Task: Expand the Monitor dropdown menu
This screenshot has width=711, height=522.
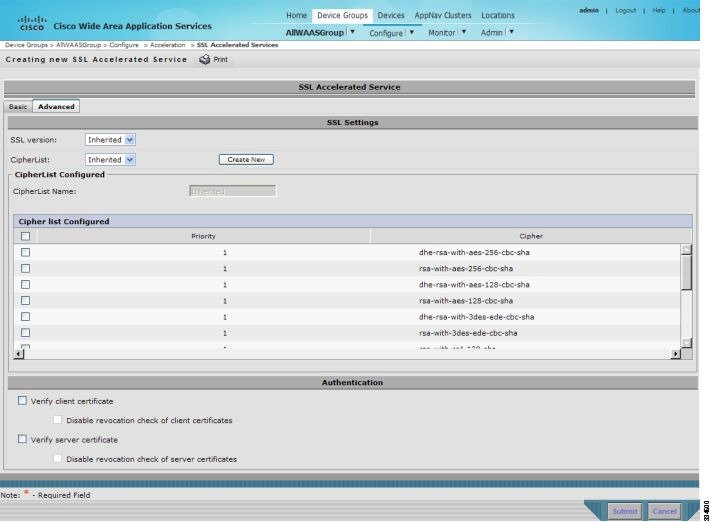Action: tap(464, 32)
